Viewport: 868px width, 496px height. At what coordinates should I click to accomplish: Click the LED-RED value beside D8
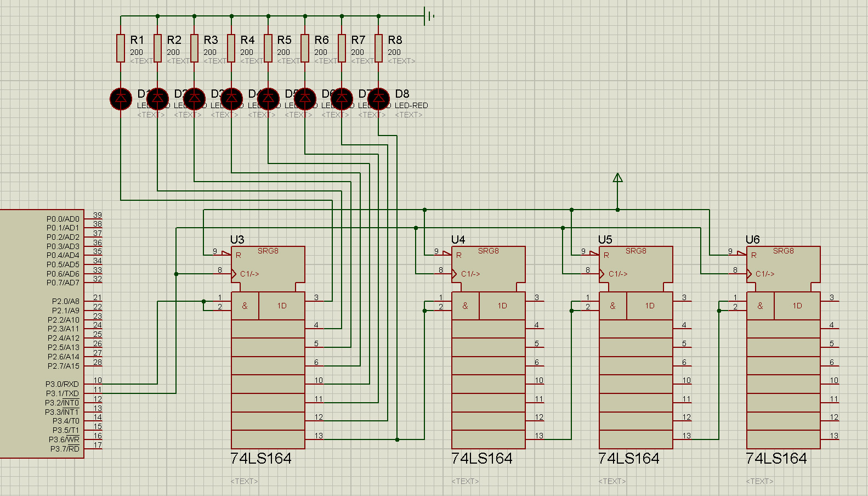411,105
